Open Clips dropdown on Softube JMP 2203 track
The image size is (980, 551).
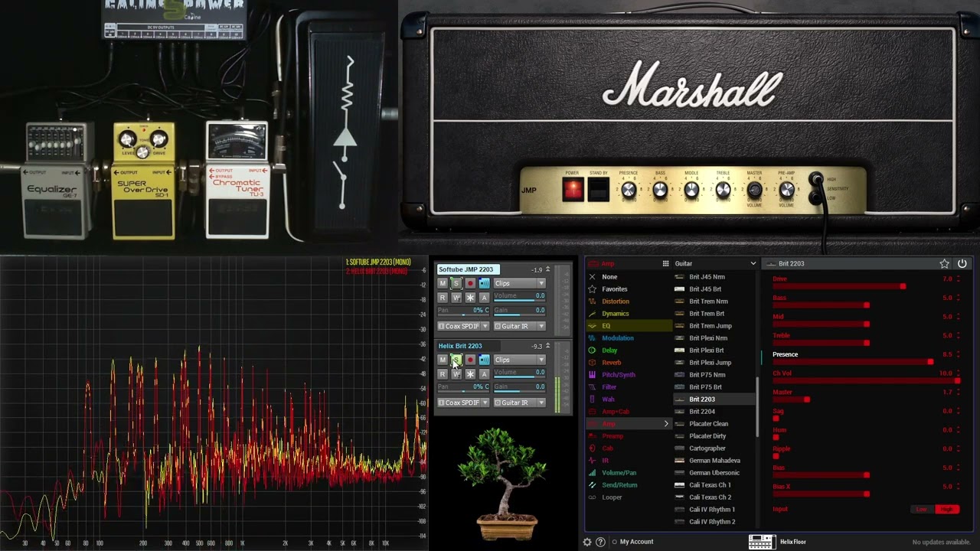click(x=519, y=283)
